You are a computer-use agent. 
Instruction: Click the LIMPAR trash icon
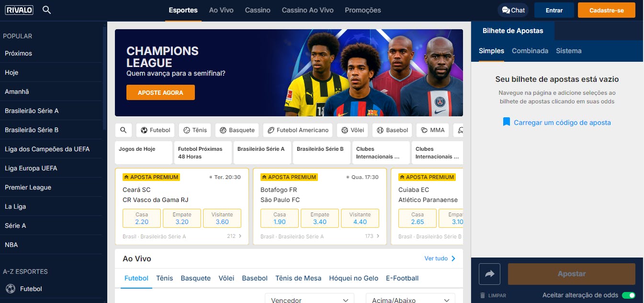click(483, 295)
